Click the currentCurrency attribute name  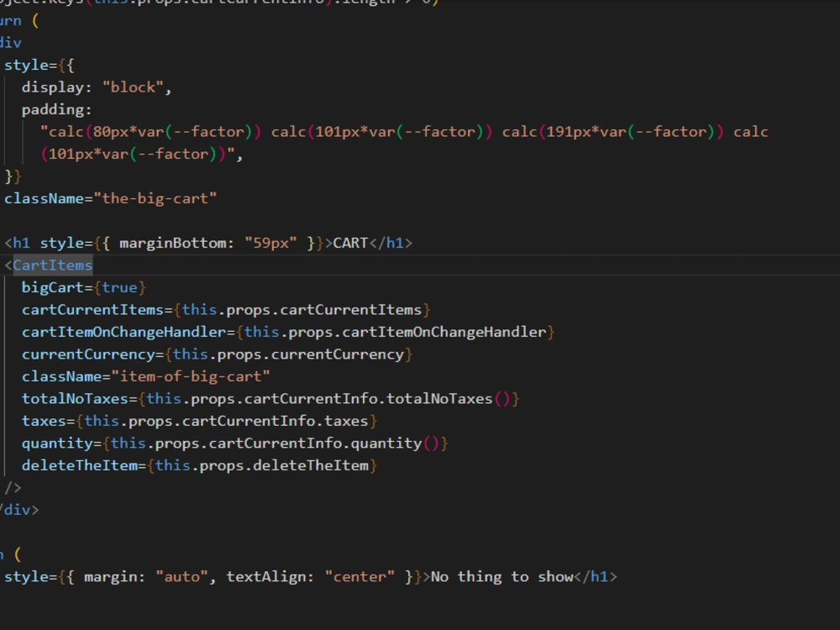(88, 354)
